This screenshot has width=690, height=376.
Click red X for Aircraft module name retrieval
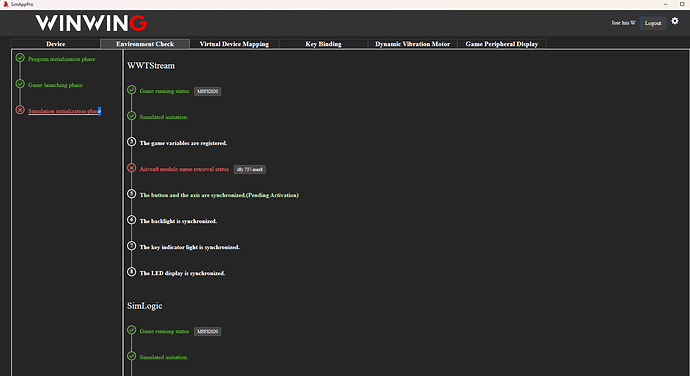(x=132, y=168)
